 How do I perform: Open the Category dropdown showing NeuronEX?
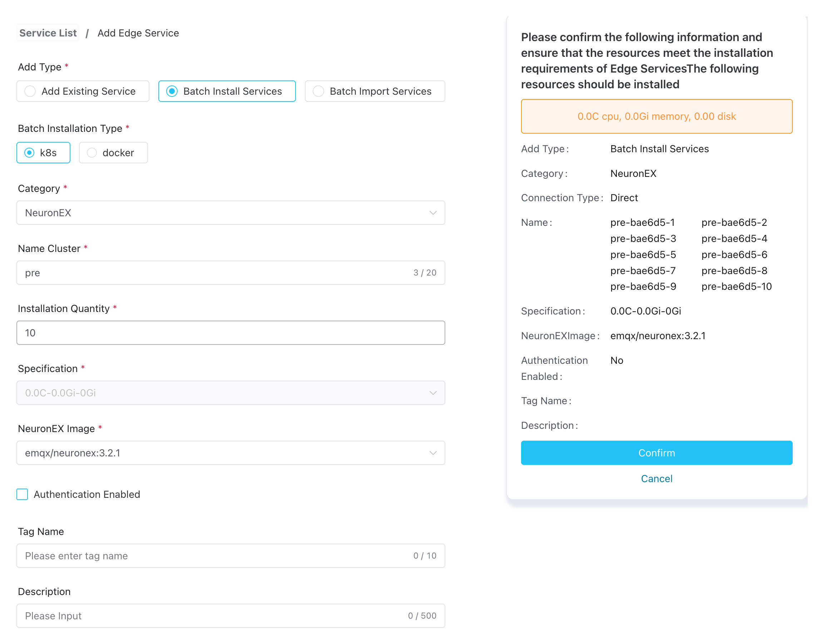click(226, 213)
